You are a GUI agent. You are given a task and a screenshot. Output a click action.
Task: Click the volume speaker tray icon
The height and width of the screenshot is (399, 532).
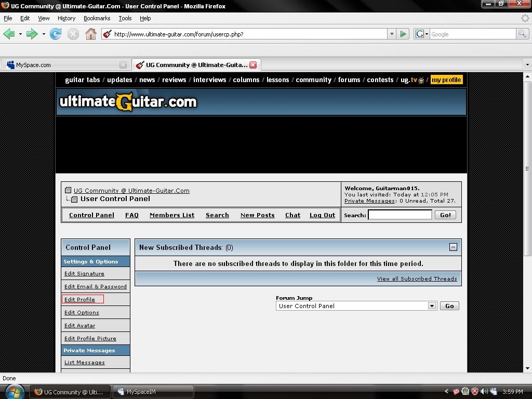point(484,392)
